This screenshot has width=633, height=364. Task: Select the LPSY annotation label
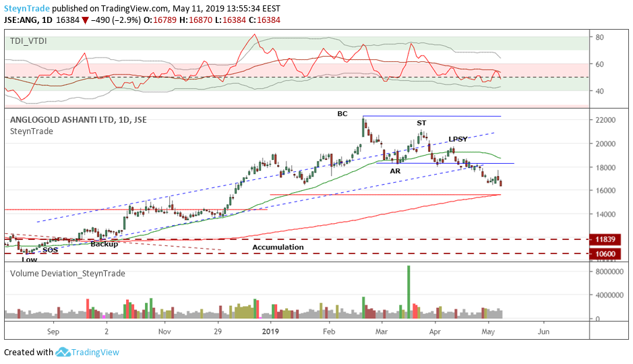[458, 140]
